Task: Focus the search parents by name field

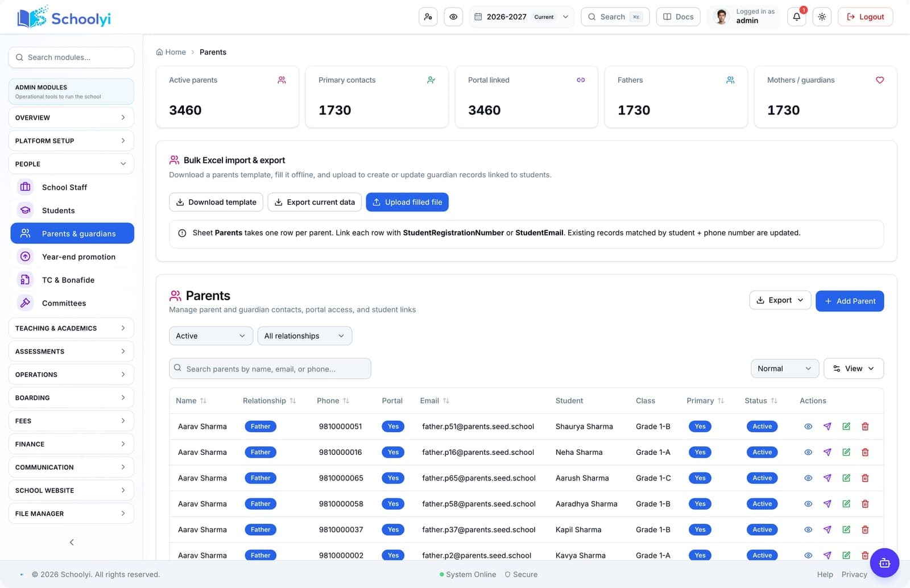Action: pyautogui.click(x=270, y=368)
